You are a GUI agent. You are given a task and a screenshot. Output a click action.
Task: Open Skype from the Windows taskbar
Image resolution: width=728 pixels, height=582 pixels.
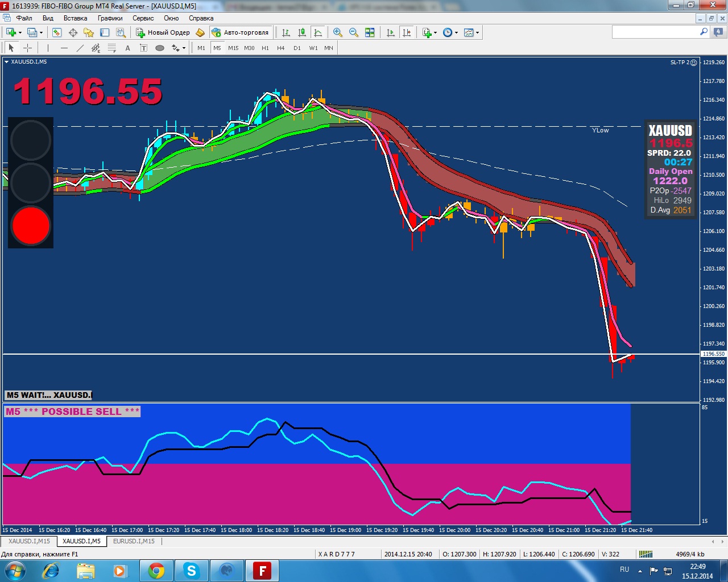coord(192,570)
